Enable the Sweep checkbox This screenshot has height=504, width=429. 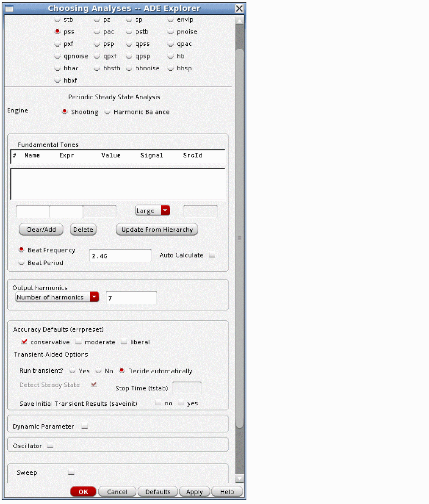[x=71, y=472]
